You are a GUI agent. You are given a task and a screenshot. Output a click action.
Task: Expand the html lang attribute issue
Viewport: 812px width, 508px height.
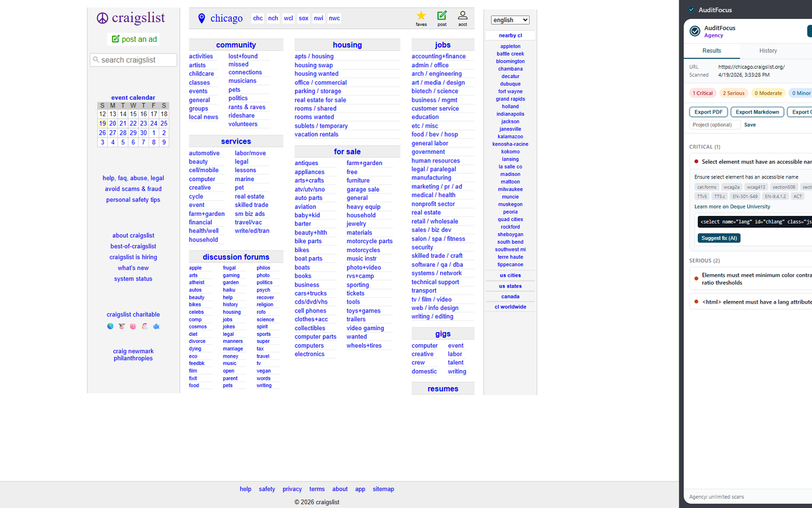751,302
